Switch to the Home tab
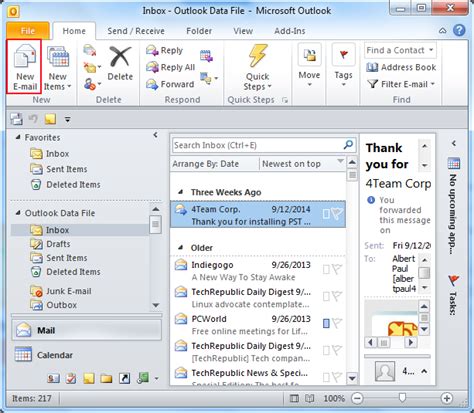This screenshot has width=474, height=413. (x=74, y=31)
